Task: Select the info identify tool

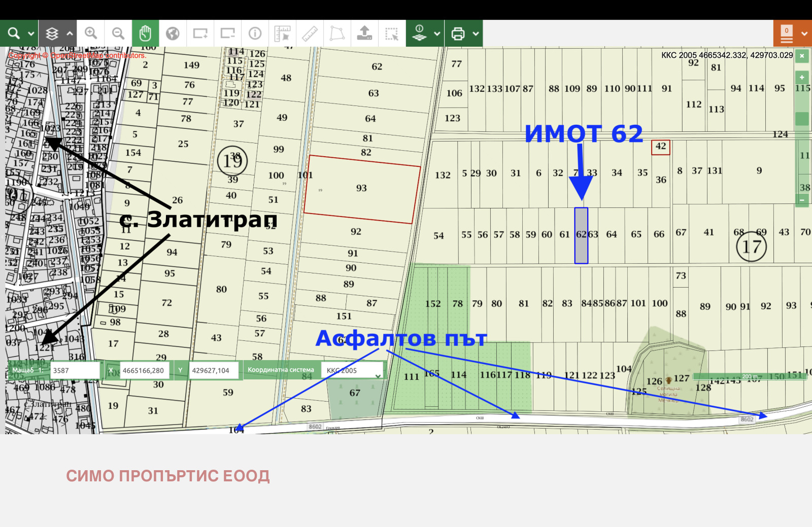Action: pyautogui.click(x=255, y=33)
